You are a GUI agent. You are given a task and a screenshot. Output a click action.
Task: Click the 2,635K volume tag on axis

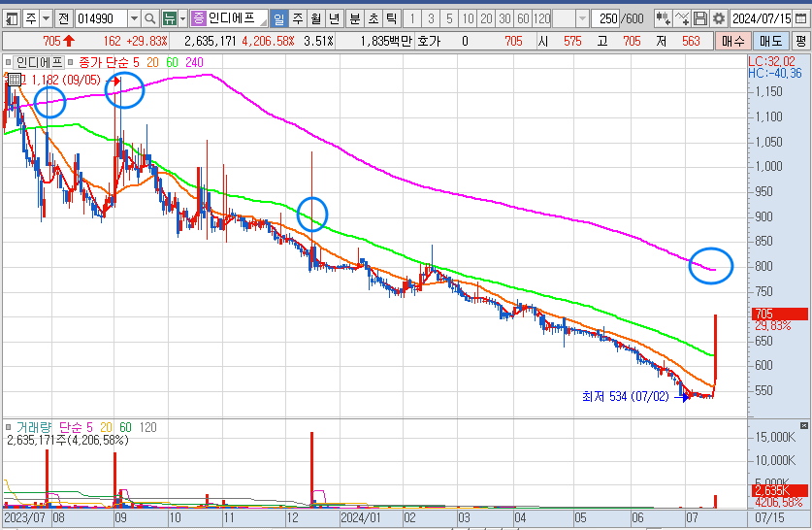[779, 490]
